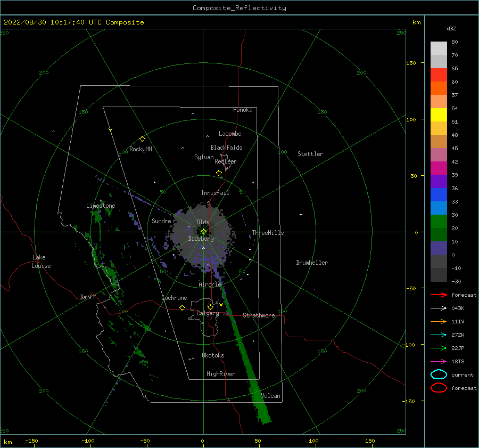Click the Sylvan label
This screenshot has width=479, height=448.
tap(204, 157)
